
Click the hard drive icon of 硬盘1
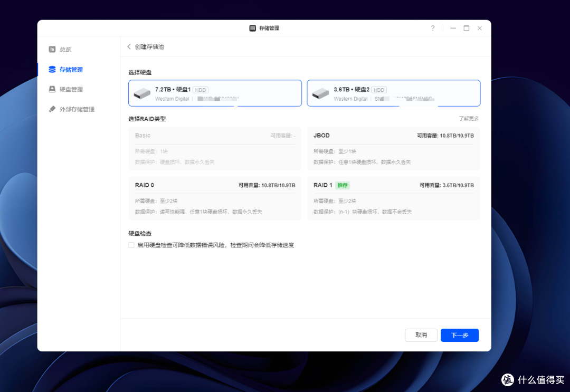tap(142, 93)
